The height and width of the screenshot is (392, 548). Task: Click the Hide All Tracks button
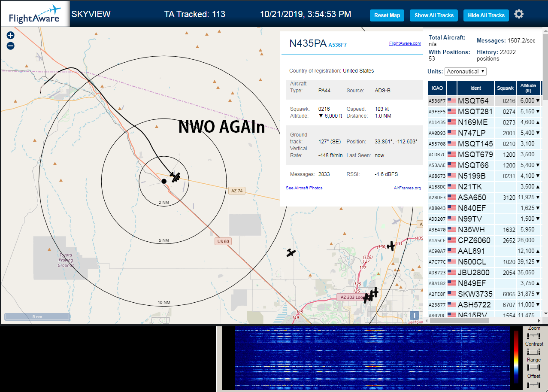486,15
